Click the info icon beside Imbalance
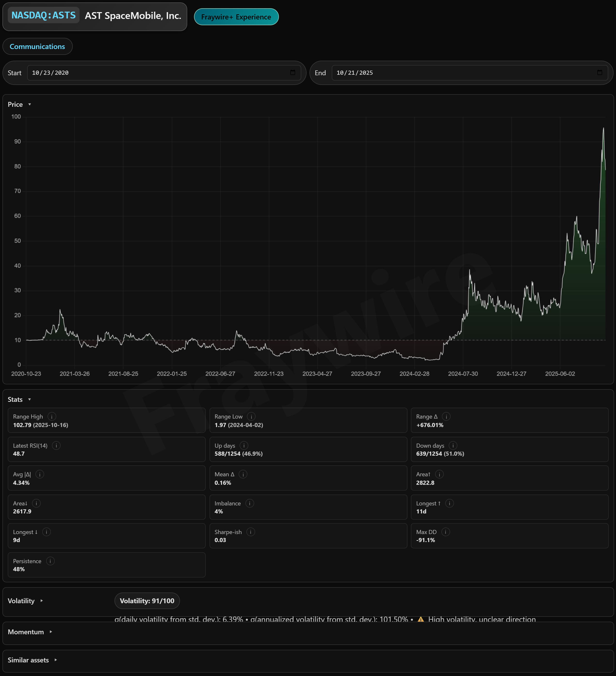The height and width of the screenshot is (676, 616). coord(250,503)
